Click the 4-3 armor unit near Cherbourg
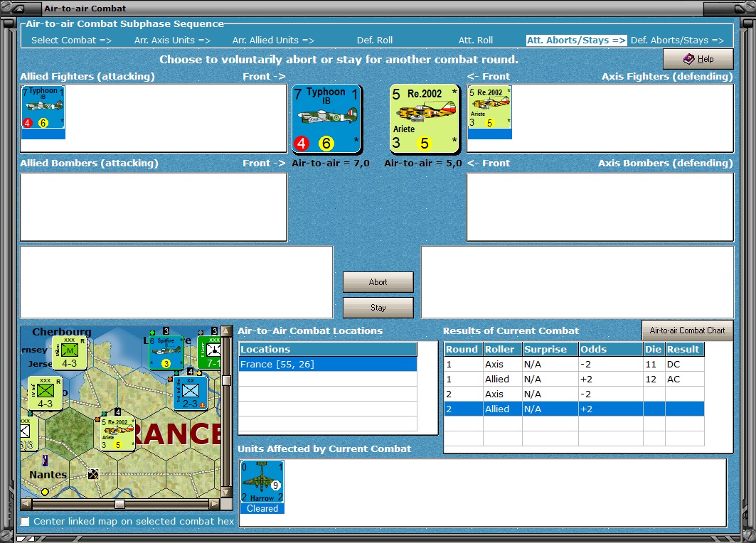The image size is (756, 543). tap(69, 353)
